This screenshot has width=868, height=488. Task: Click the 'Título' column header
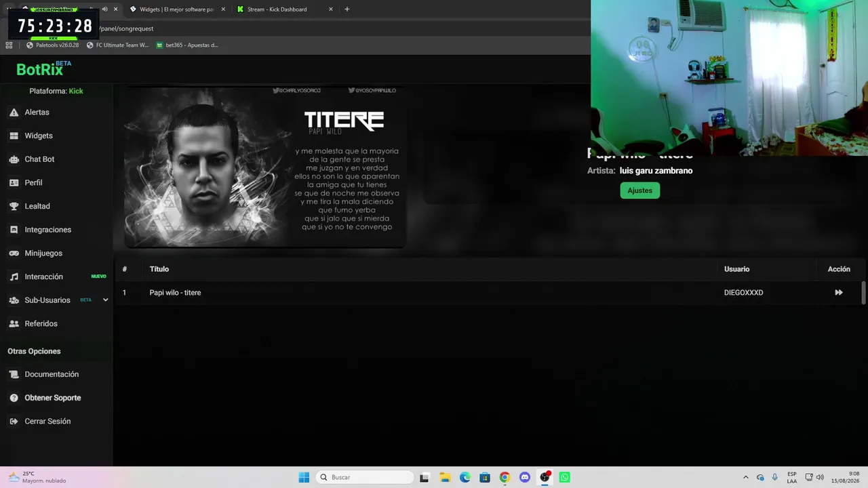coord(159,269)
